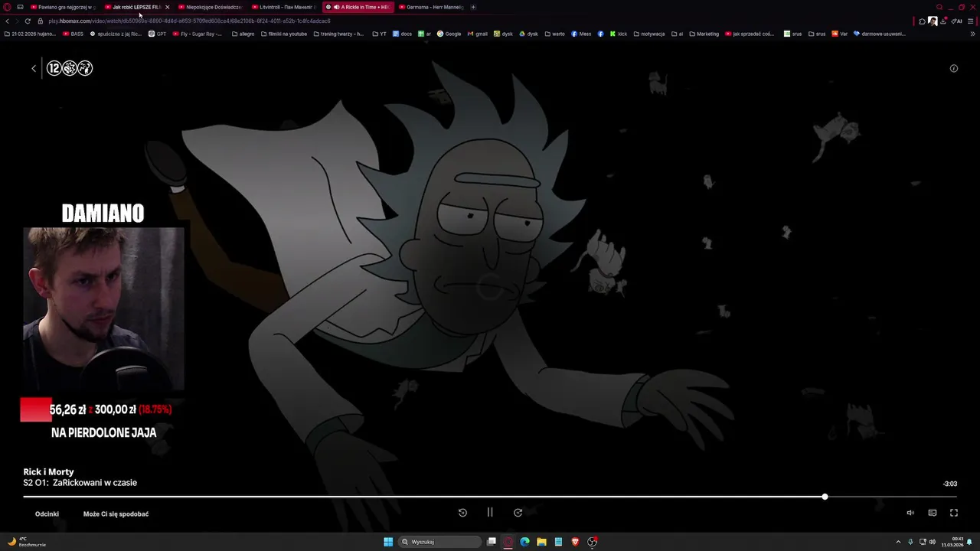Screen dimensions: 980x551
Task: Open the browser tab search magnifier icon
Action: click(939, 7)
